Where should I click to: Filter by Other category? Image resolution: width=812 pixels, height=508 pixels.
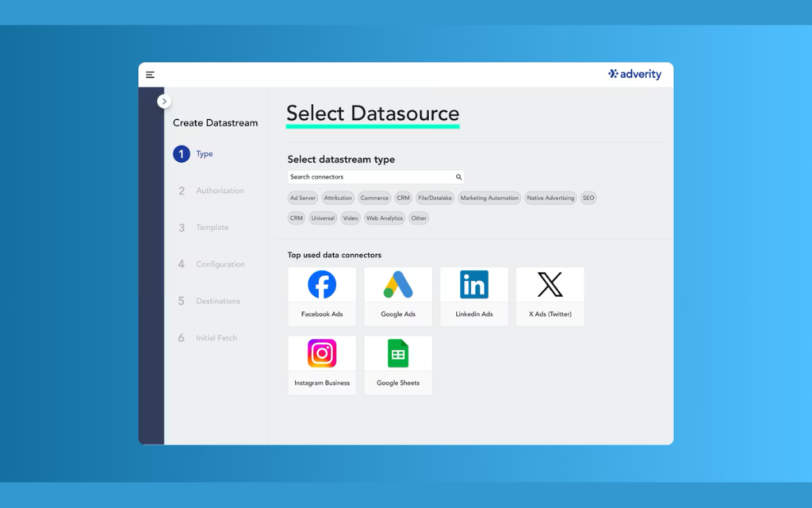pyautogui.click(x=419, y=218)
